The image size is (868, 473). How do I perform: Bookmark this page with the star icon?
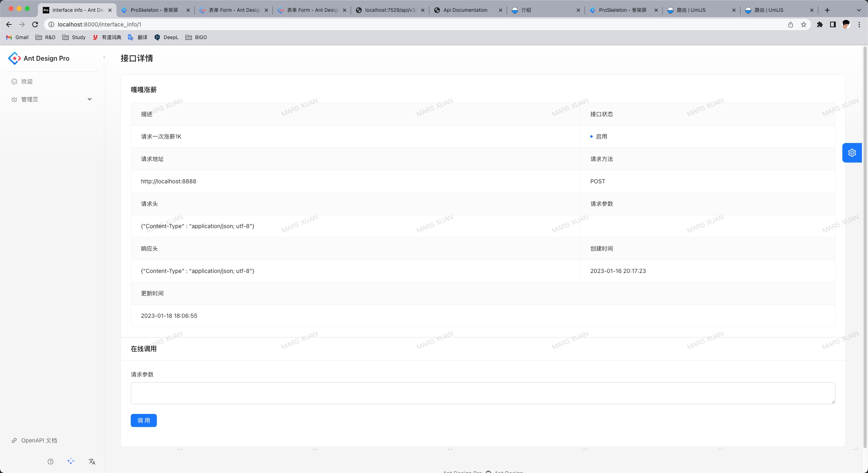(804, 24)
